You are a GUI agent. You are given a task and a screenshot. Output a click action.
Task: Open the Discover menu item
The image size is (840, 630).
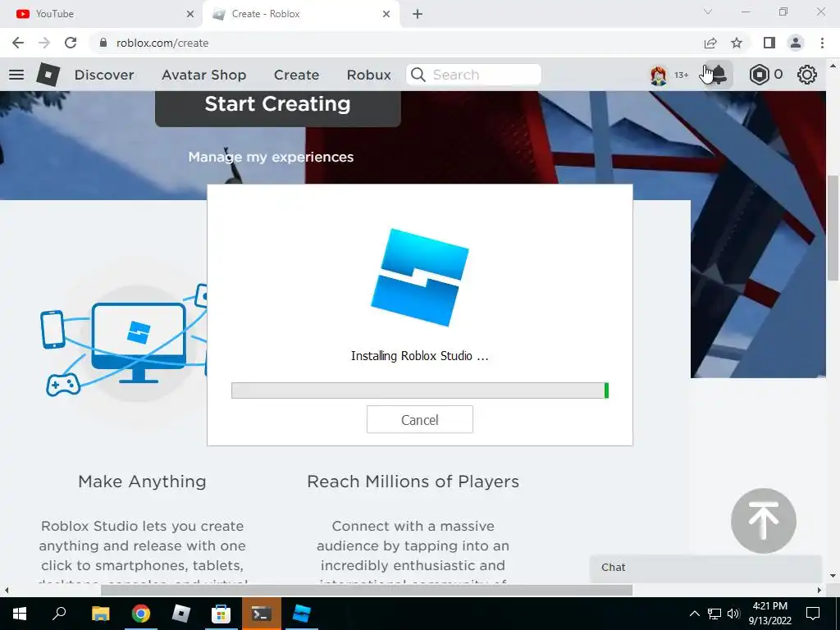pyautogui.click(x=104, y=75)
